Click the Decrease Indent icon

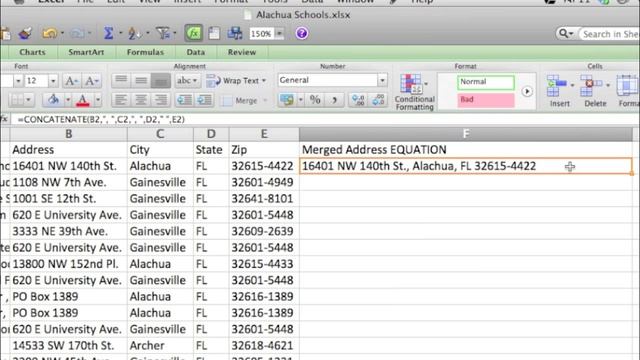point(184,100)
